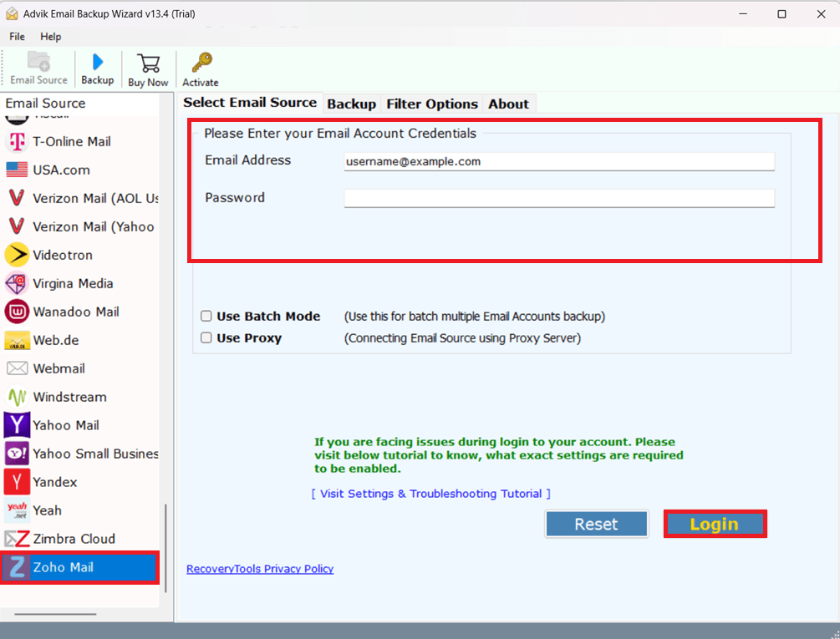Select the Webmail envelope icon
Screen dimensions: 840x639
(x=17, y=368)
